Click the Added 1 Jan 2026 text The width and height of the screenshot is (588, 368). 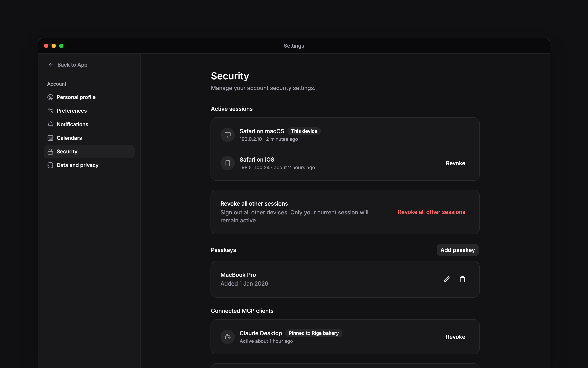pyautogui.click(x=244, y=284)
